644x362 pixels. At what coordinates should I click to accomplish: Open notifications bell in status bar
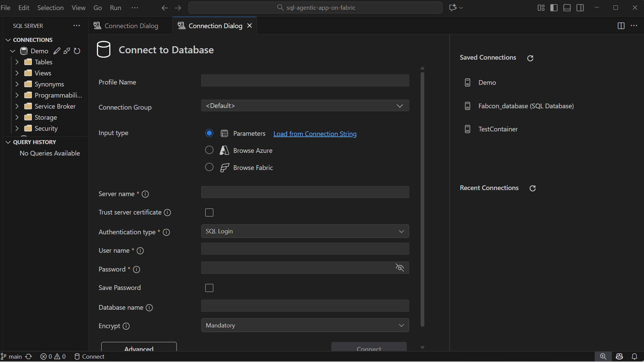pyautogui.click(x=635, y=356)
